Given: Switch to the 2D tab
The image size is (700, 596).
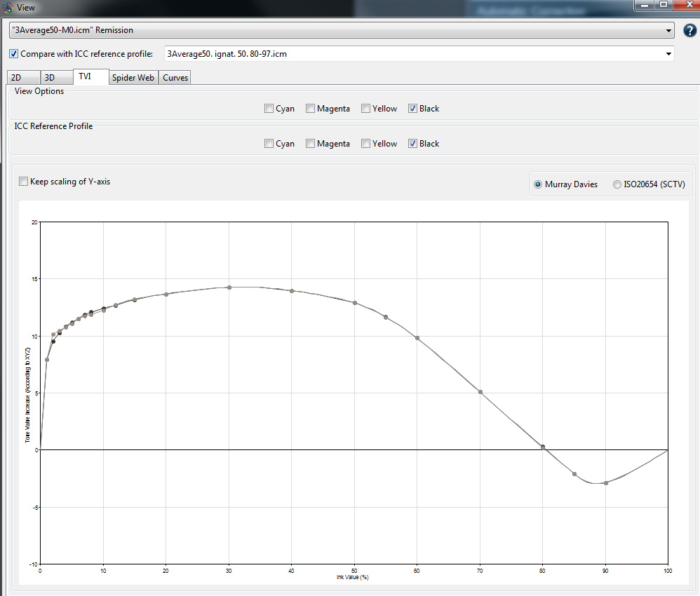Looking at the screenshot, I should (24, 78).
